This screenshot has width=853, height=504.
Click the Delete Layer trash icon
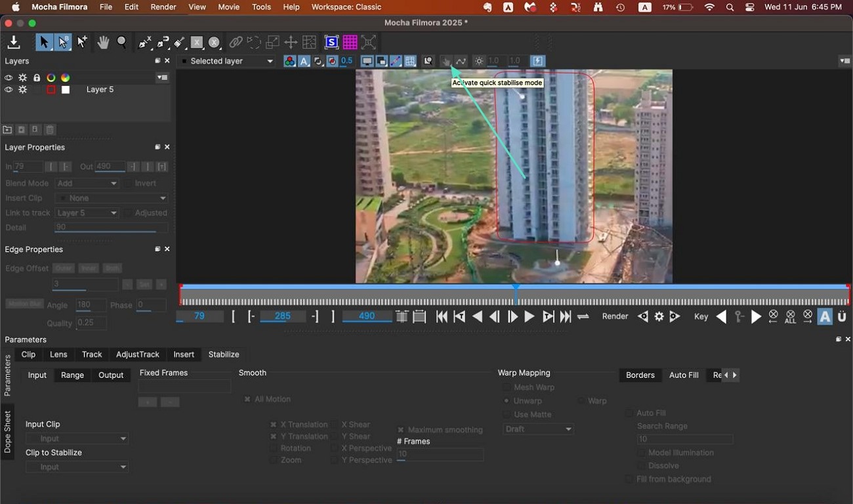[x=50, y=130]
